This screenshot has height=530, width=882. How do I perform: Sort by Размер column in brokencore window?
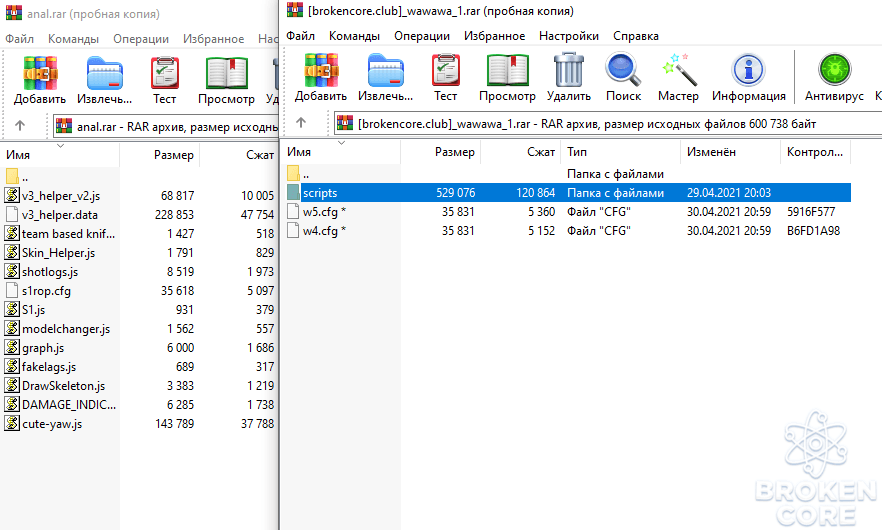click(440, 152)
